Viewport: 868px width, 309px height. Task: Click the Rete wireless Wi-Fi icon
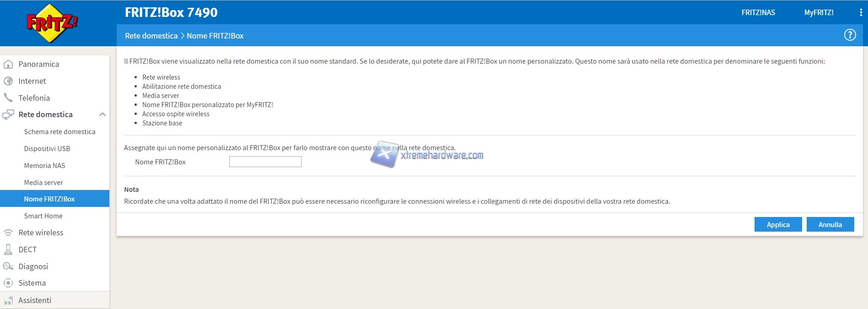[x=8, y=233]
